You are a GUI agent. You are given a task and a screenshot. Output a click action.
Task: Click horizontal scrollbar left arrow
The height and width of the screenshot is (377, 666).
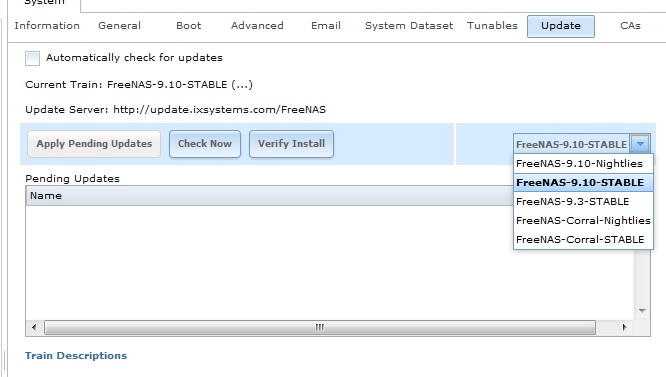[x=34, y=327]
